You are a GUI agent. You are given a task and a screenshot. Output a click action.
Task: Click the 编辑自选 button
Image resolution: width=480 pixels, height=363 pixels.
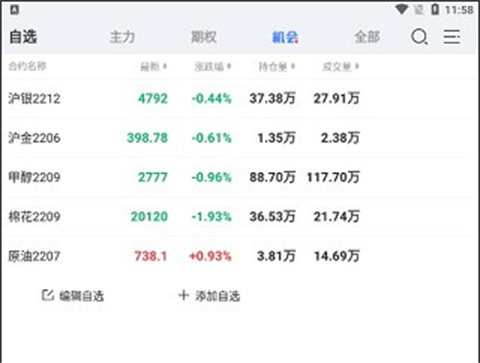(73, 296)
